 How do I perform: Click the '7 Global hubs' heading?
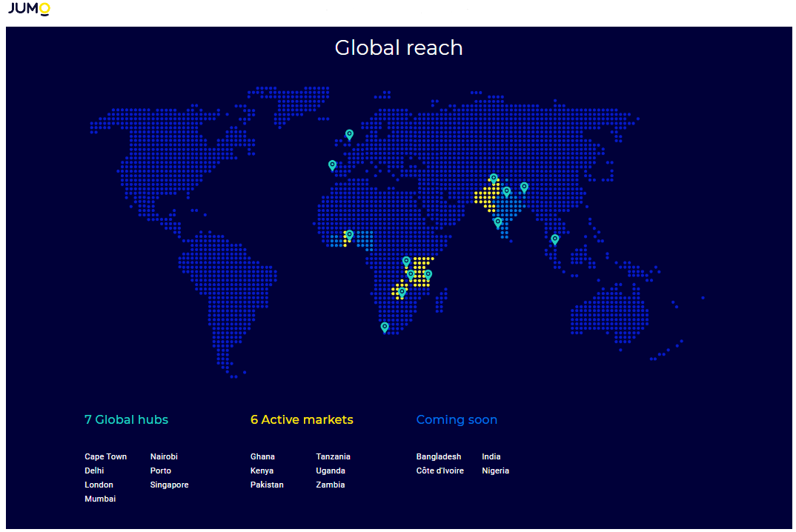[x=126, y=419]
